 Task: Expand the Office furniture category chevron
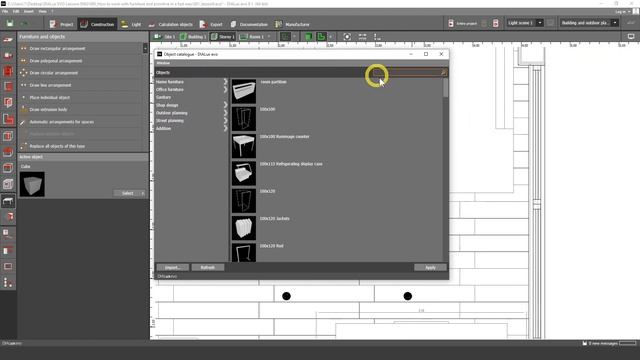tap(225, 89)
